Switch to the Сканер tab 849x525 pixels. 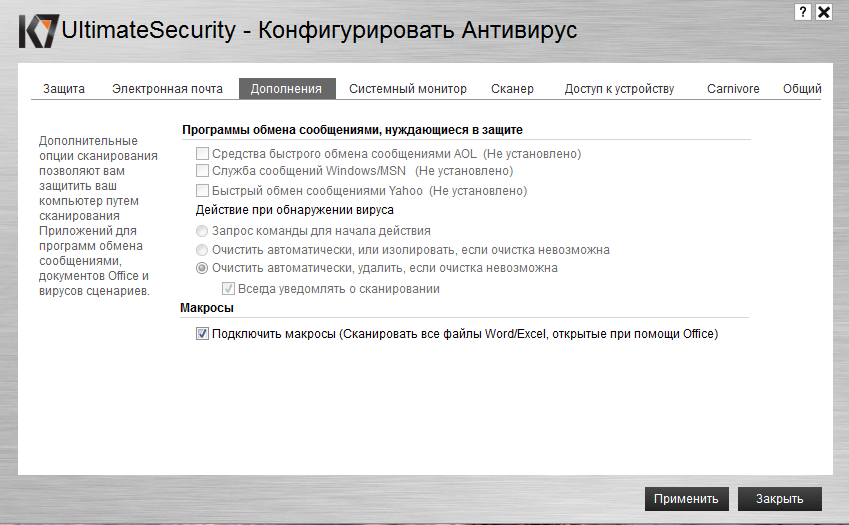512,89
